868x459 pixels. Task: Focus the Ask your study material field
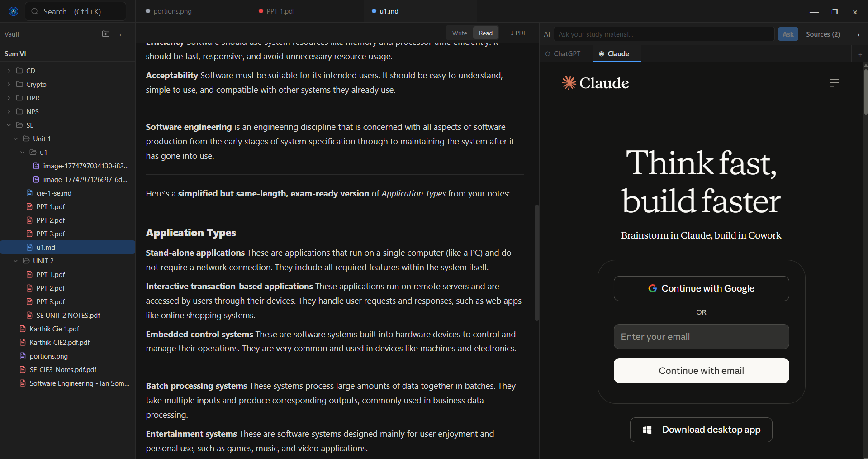tap(664, 34)
